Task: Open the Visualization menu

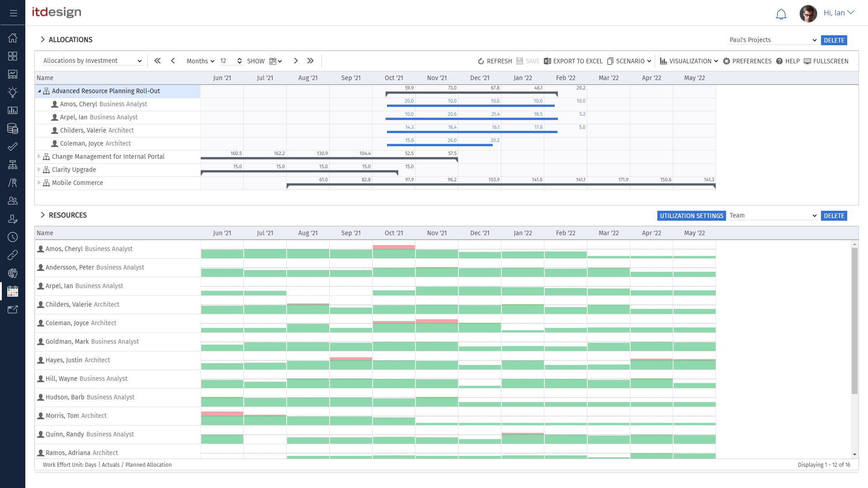Action: (x=688, y=61)
